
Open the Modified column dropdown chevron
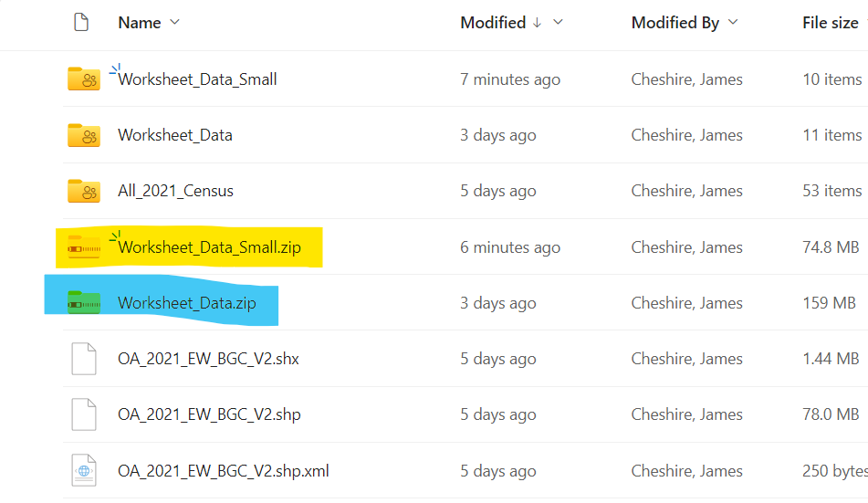(x=559, y=23)
